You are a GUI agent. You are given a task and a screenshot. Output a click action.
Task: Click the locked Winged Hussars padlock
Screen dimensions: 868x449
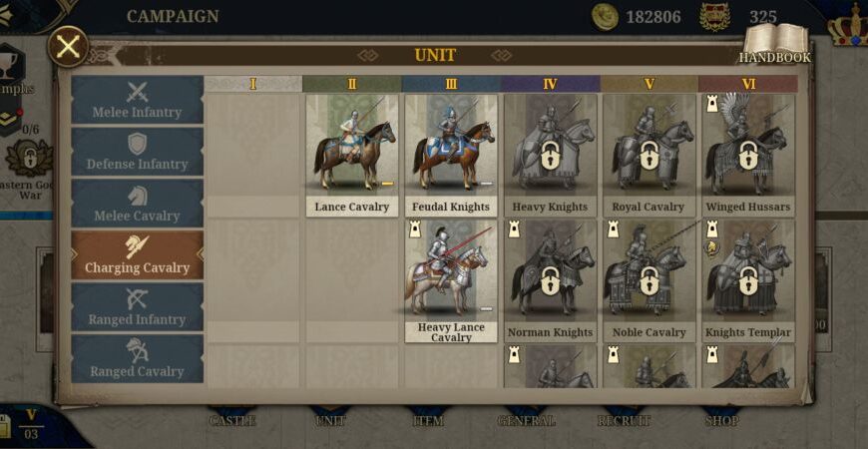[748, 155]
